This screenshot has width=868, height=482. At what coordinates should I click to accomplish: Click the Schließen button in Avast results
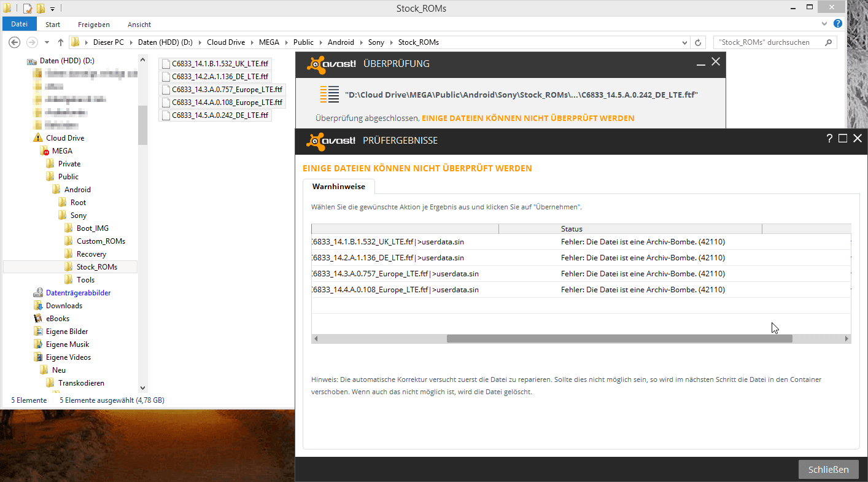point(828,469)
